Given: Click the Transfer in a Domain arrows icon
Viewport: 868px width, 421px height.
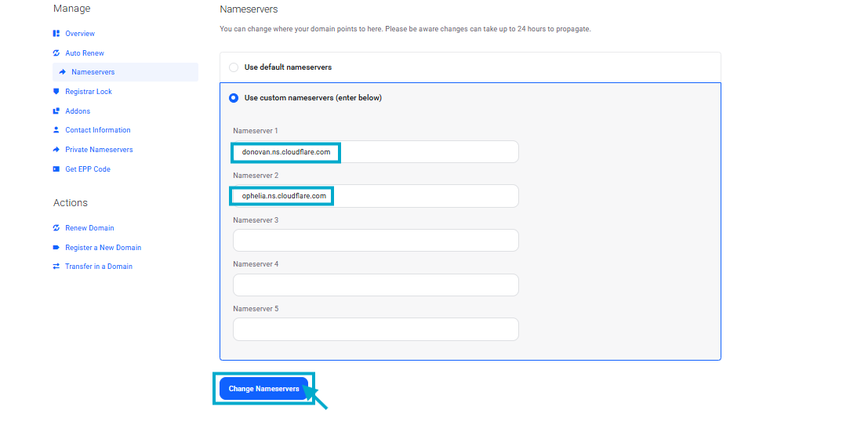Looking at the screenshot, I should tap(56, 267).
